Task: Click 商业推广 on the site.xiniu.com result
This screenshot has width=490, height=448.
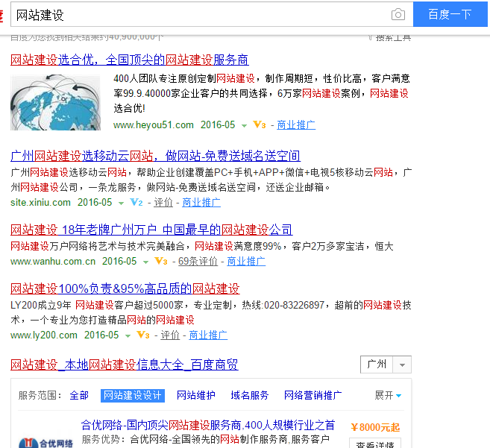Action: 201,203
